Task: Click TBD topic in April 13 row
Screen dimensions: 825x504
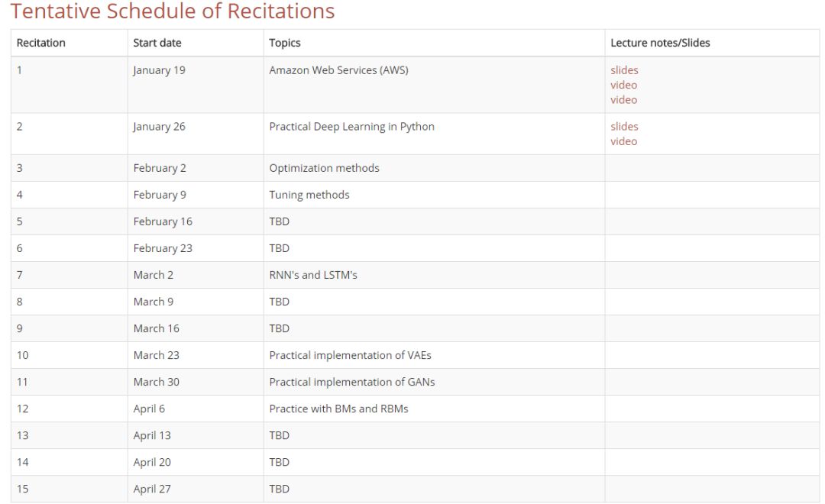Action: click(279, 435)
